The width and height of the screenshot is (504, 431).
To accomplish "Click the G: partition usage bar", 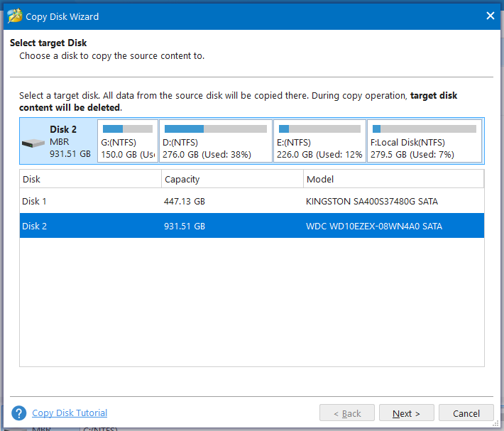I will click(128, 129).
